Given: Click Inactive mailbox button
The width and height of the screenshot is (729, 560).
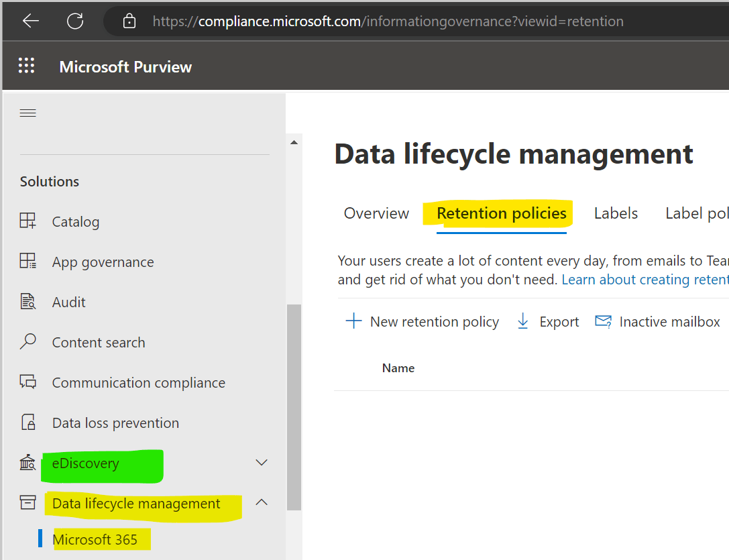Looking at the screenshot, I should click(657, 321).
